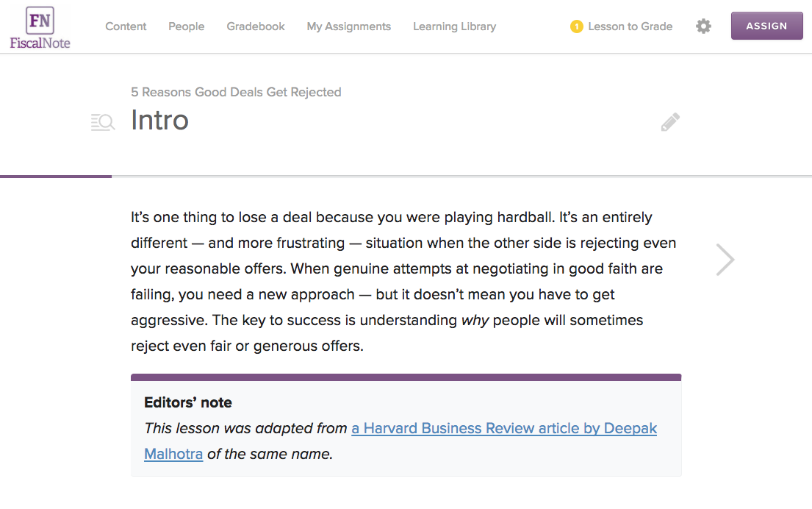Viewport: 812px width, 509px height.
Task: Click the pencil edit icon
Action: (x=670, y=122)
